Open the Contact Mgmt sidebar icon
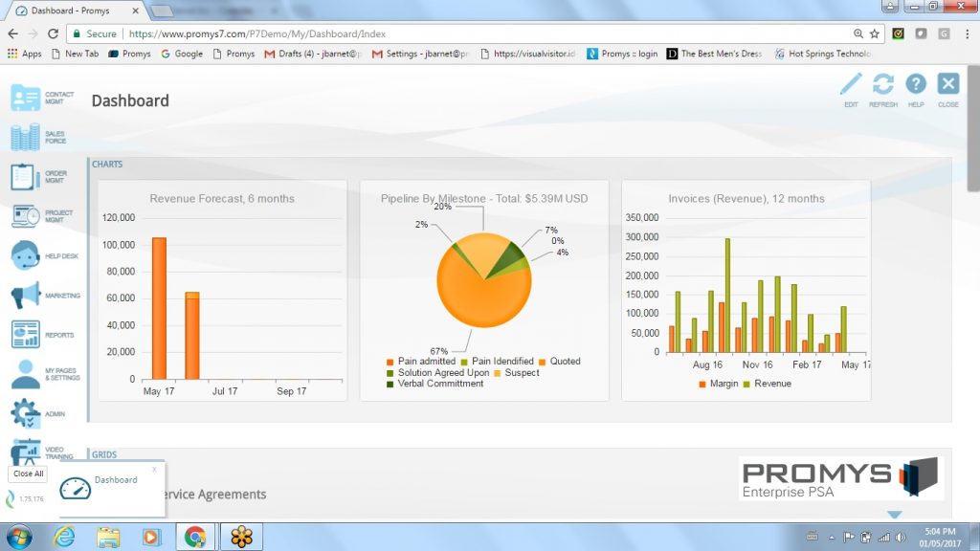 click(x=26, y=96)
